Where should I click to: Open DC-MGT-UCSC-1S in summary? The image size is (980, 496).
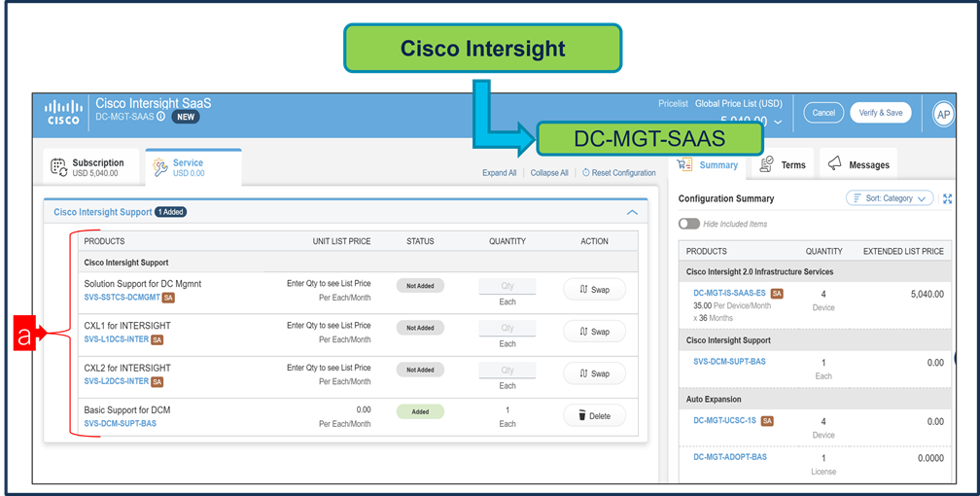724,421
